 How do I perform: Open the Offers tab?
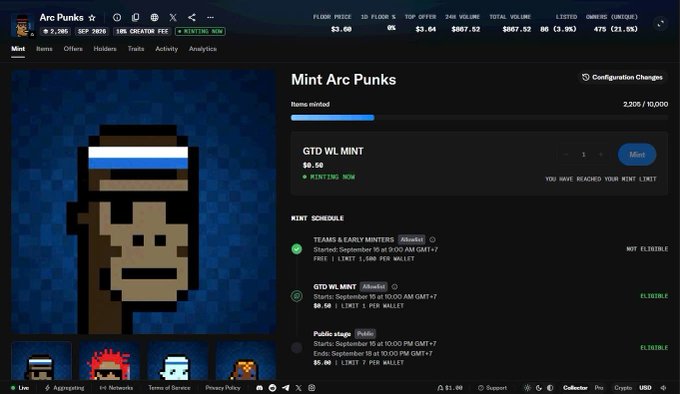pos(73,49)
